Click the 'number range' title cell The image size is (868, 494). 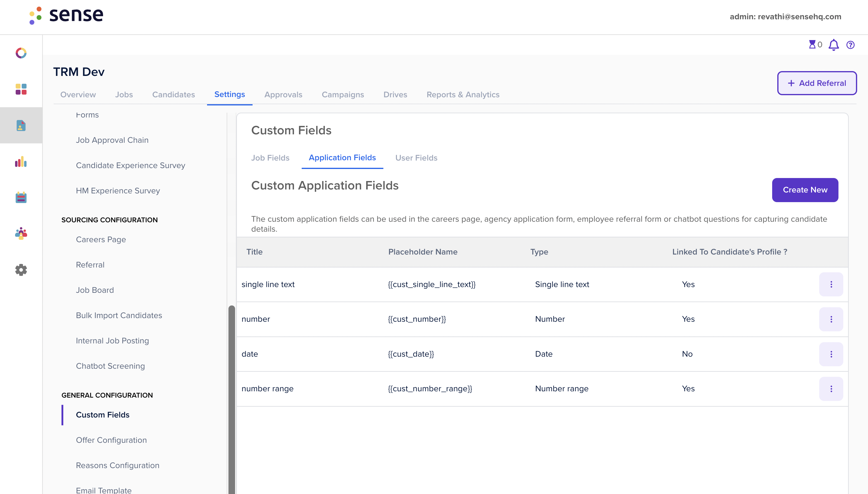point(268,389)
